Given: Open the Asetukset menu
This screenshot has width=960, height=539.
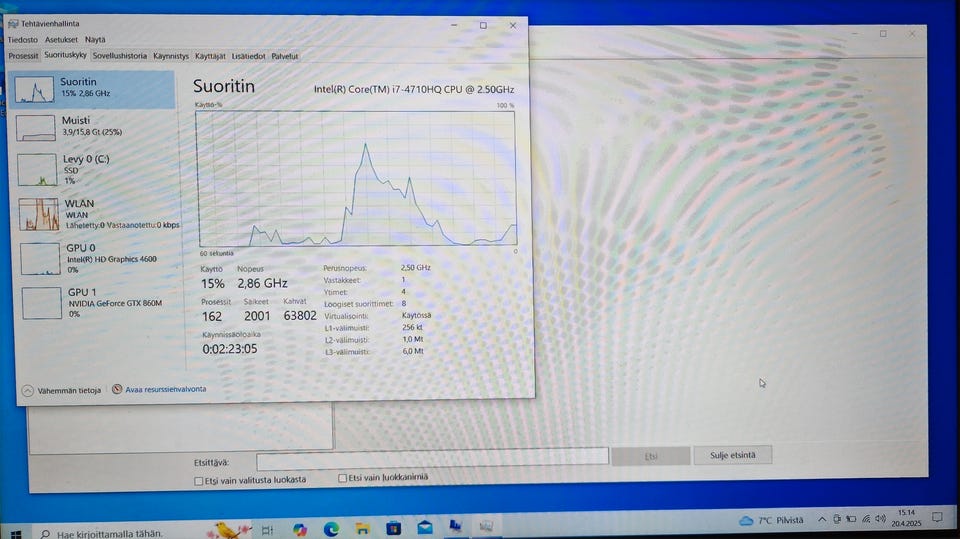Looking at the screenshot, I should point(61,40).
